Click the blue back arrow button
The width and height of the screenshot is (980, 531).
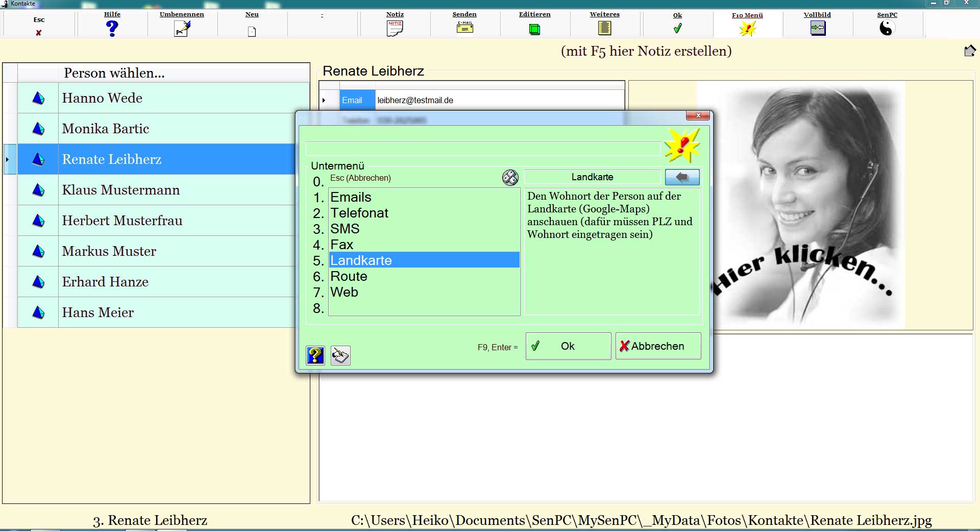coord(682,177)
